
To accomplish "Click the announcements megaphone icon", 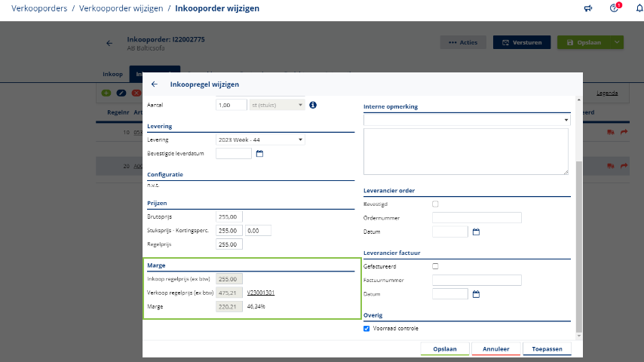I will click(588, 8).
